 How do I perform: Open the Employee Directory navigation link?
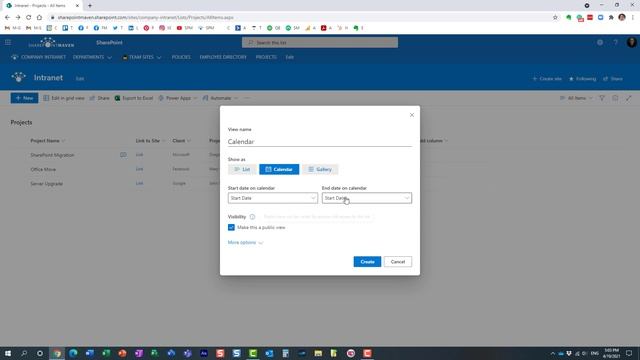[223, 57]
